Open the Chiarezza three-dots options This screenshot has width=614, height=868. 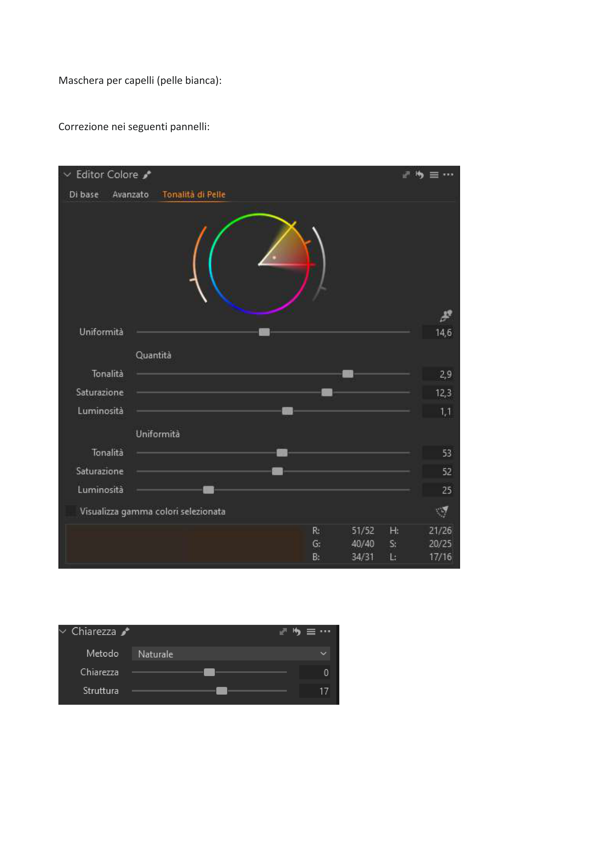coord(325,631)
